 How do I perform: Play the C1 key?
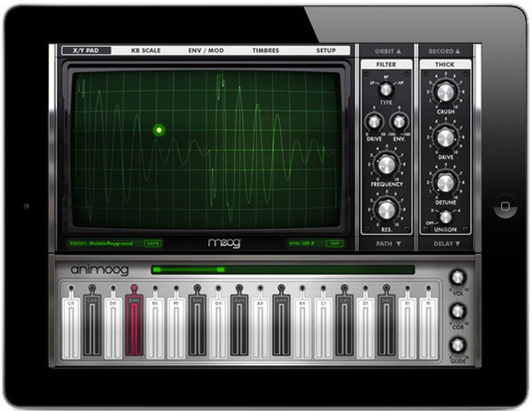click(324, 328)
